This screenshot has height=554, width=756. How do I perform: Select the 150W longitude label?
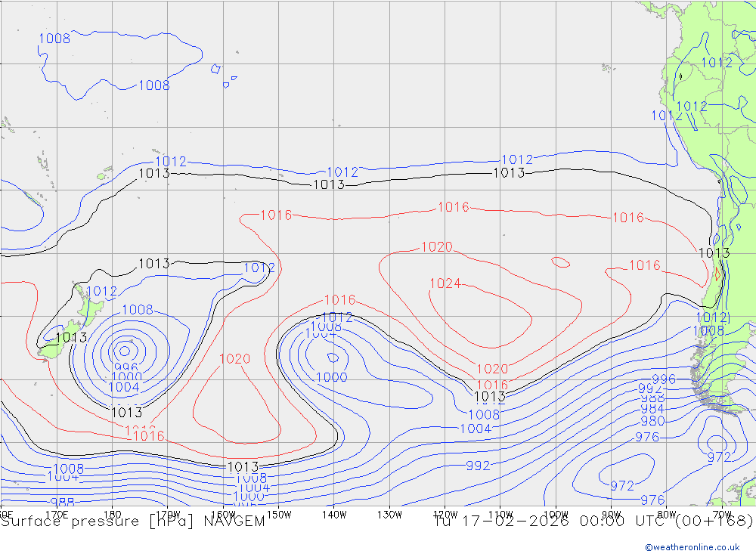[x=279, y=515]
